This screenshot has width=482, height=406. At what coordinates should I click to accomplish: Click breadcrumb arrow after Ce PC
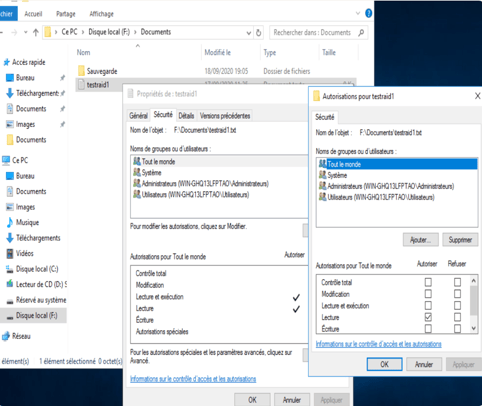pos(82,32)
